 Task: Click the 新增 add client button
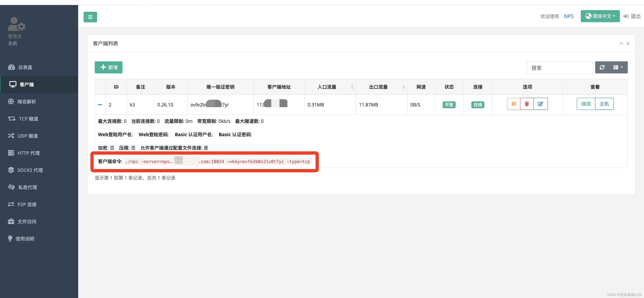click(x=108, y=67)
